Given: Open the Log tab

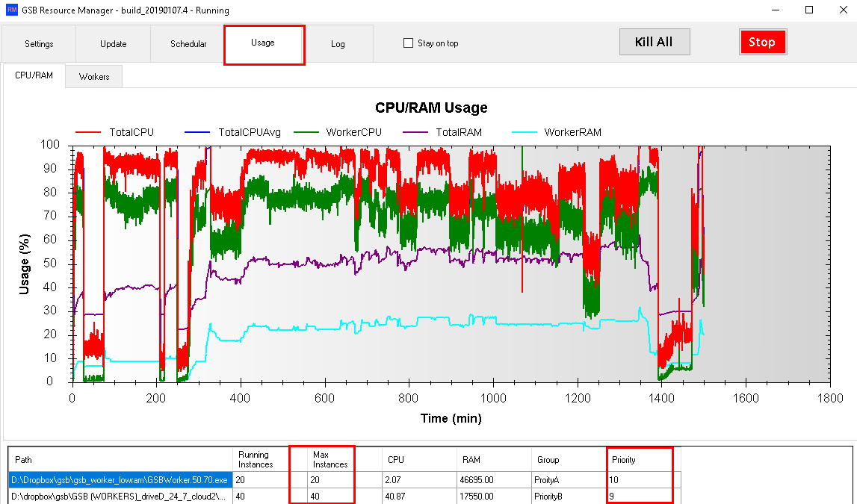Looking at the screenshot, I should click(x=338, y=44).
